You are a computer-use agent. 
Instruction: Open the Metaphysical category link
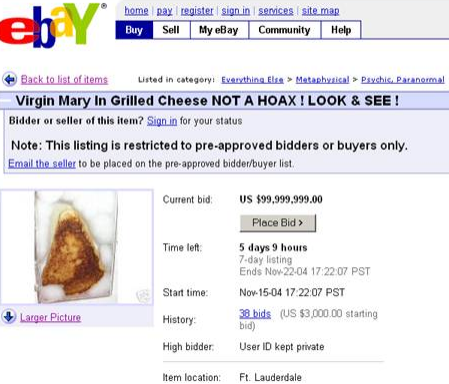pyautogui.click(x=322, y=80)
